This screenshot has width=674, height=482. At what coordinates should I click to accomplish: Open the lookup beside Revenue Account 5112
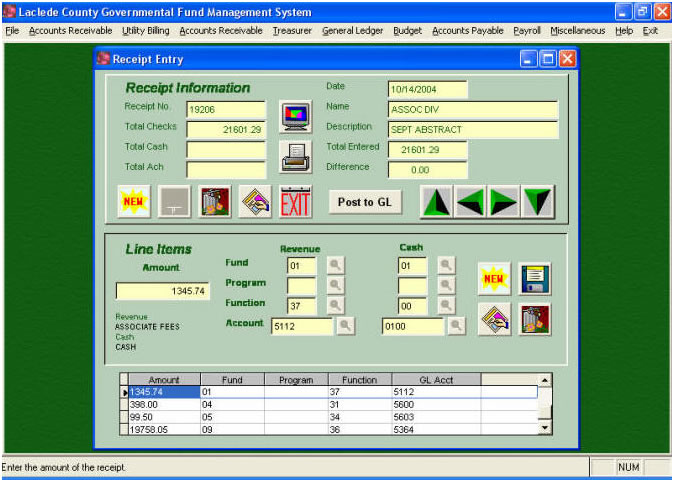click(345, 325)
